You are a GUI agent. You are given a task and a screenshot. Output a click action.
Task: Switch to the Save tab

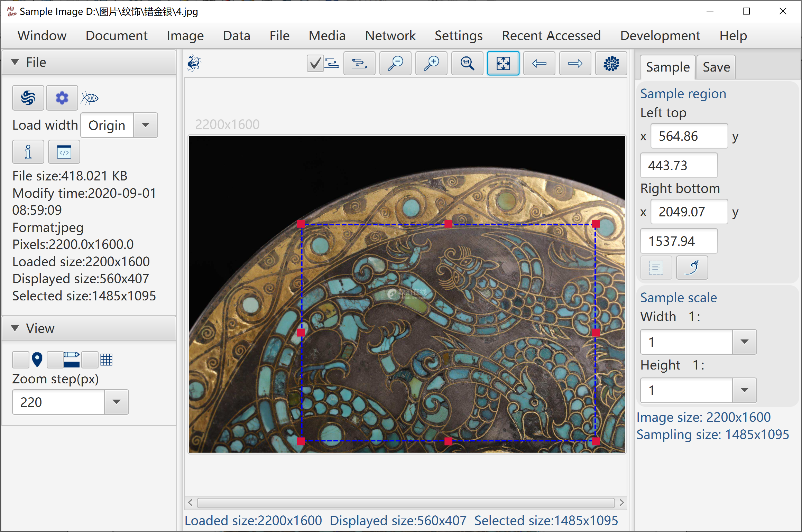(716, 67)
